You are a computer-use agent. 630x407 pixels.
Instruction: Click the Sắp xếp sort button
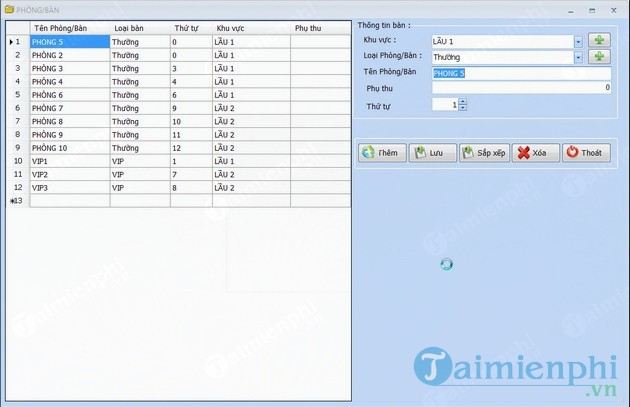pyautogui.click(x=484, y=153)
